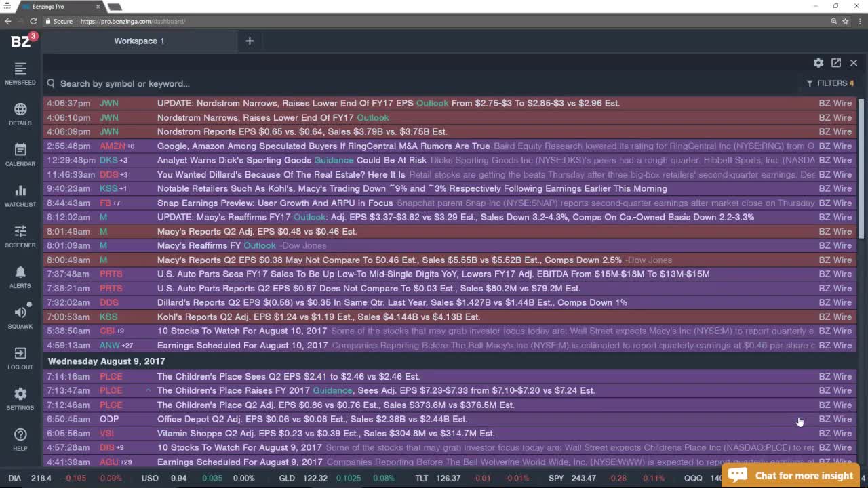
Task: Click the FB ticker symbol
Action: [105, 203]
